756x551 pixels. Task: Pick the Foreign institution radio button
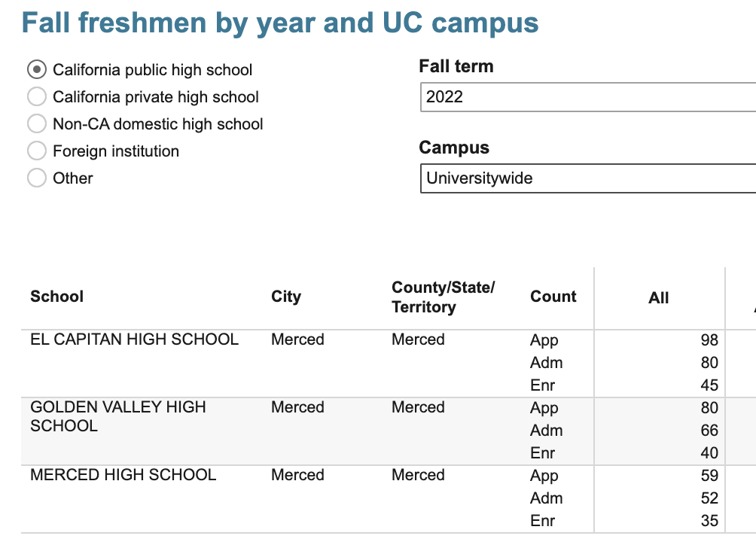36,151
